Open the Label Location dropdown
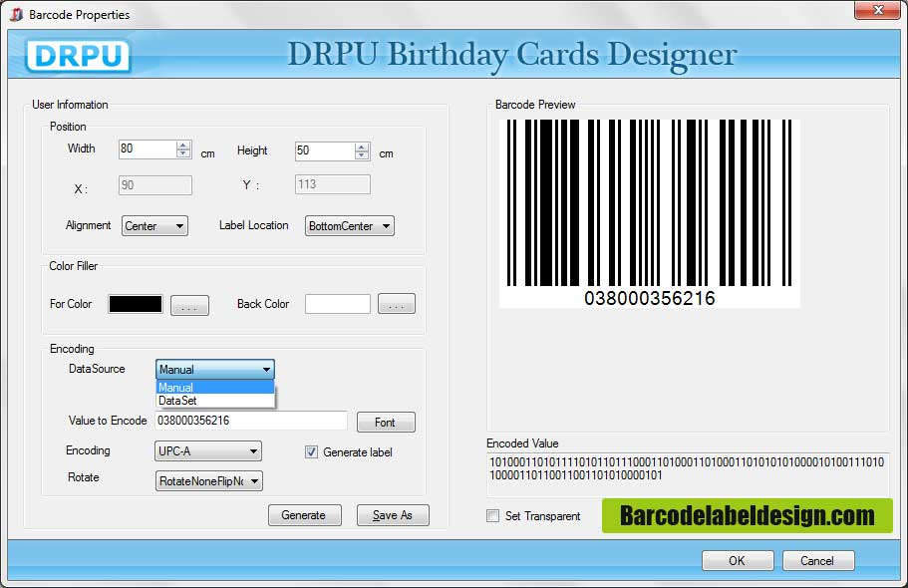The width and height of the screenshot is (908, 588). (349, 226)
